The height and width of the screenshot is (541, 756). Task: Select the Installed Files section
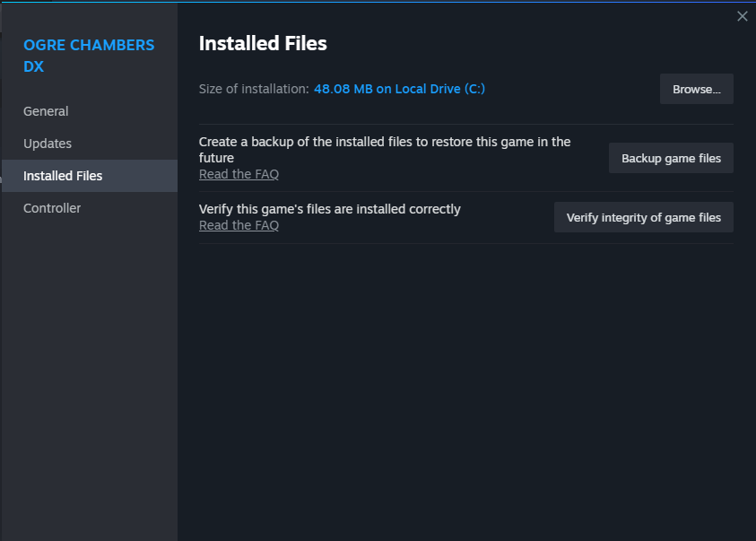63,175
